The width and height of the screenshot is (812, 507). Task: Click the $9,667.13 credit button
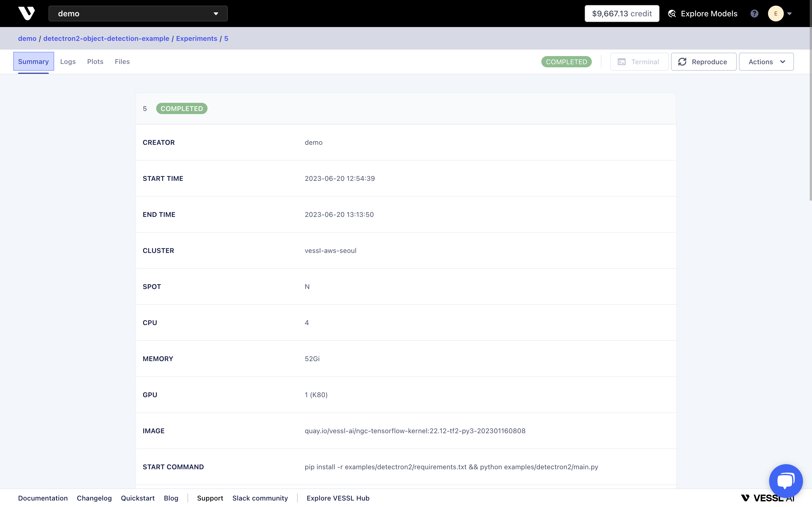(622, 14)
